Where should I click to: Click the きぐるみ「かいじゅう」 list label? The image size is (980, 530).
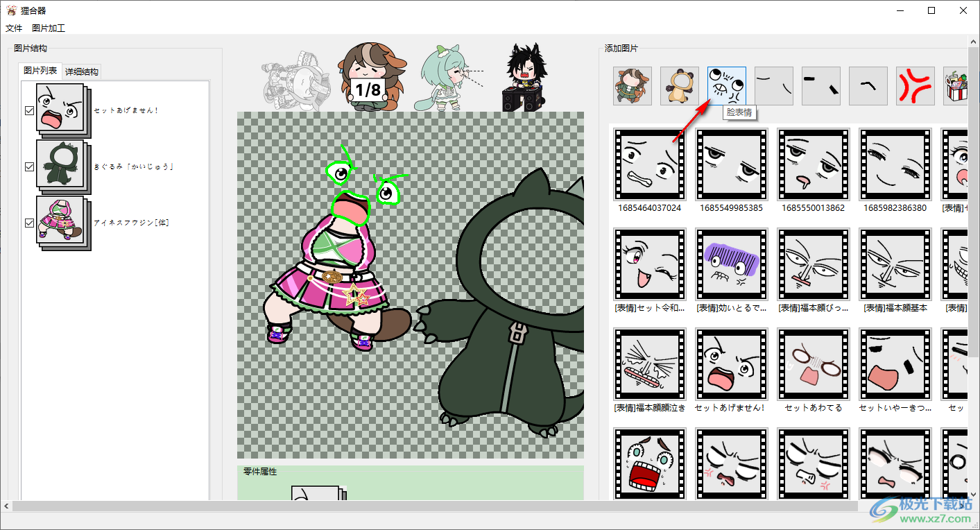pos(133,166)
